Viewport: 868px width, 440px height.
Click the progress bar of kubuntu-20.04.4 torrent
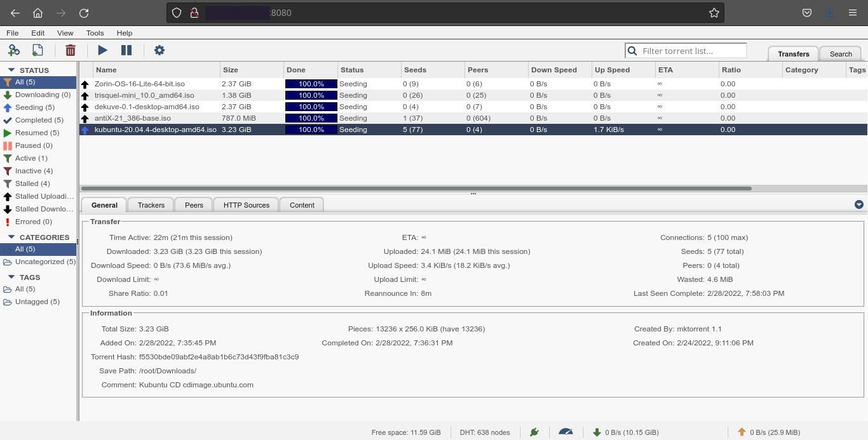coord(311,130)
